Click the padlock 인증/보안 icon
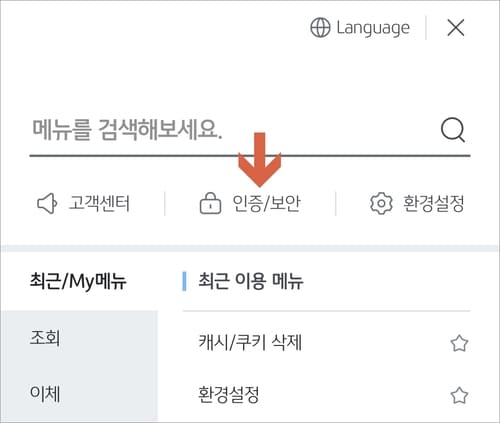Image resolution: width=500 pixels, height=423 pixels. pos(210,203)
